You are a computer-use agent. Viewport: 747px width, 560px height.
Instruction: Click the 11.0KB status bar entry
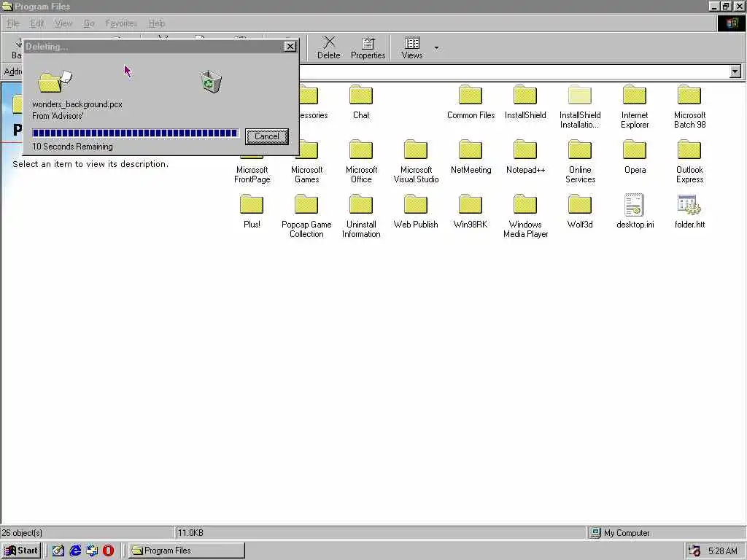190,533
